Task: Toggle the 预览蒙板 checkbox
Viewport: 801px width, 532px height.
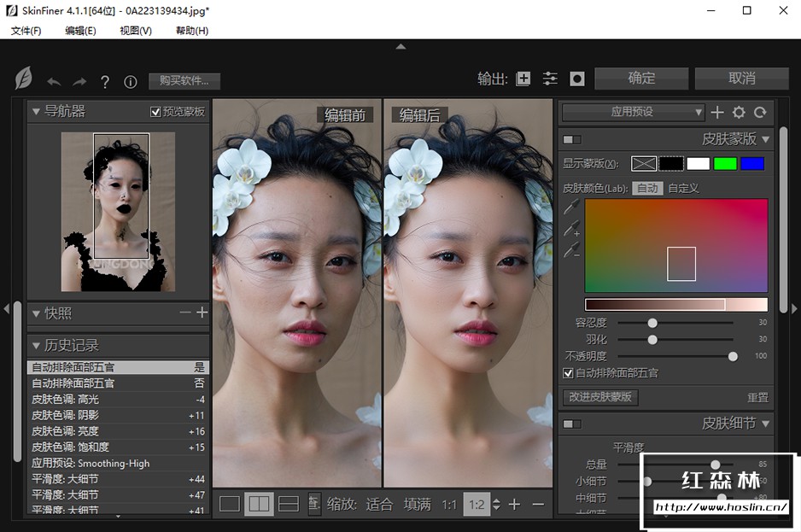Action: tap(155, 112)
